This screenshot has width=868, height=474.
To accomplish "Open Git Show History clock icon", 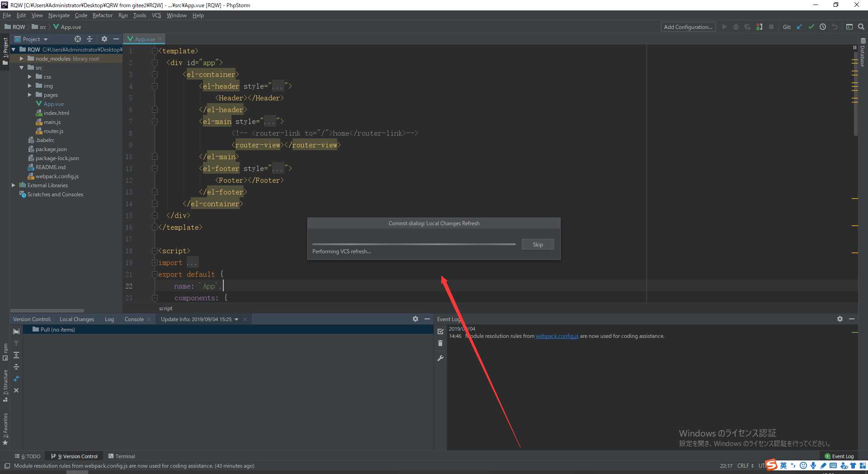I will (823, 27).
